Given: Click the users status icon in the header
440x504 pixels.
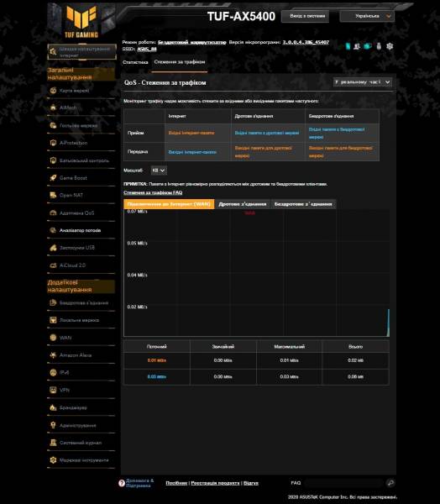Looking at the screenshot, I should [x=357, y=46].
